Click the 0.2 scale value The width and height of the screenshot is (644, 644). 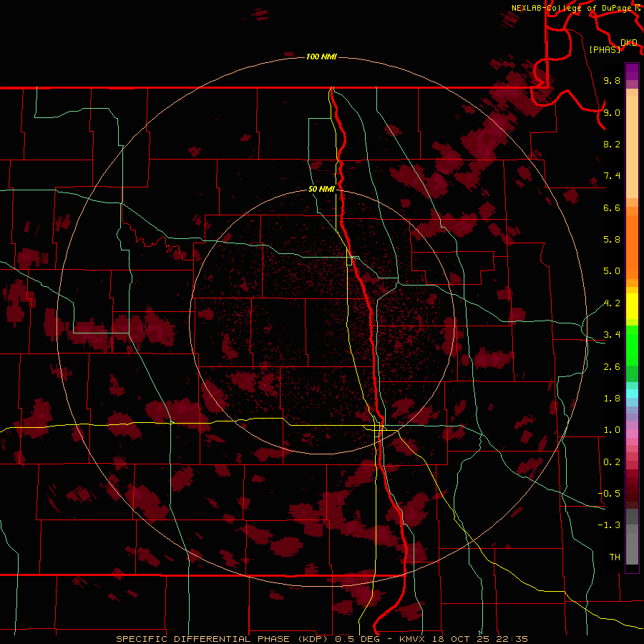(612, 462)
